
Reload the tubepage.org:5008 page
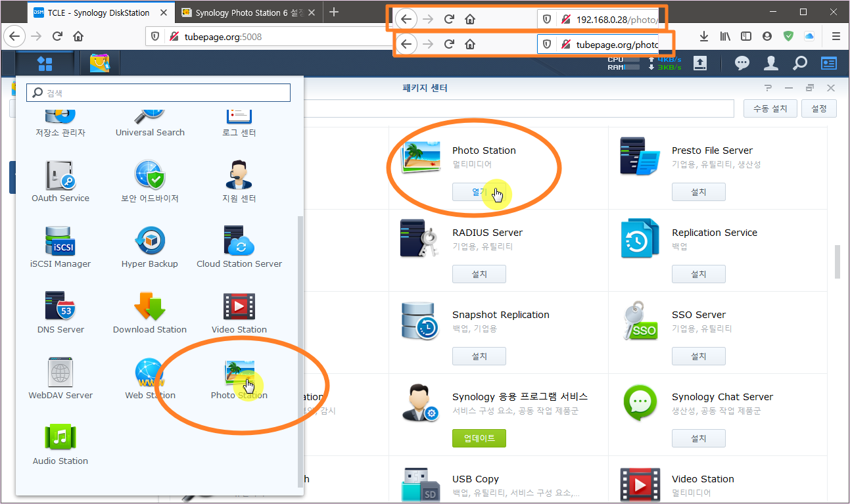[57, 37]
